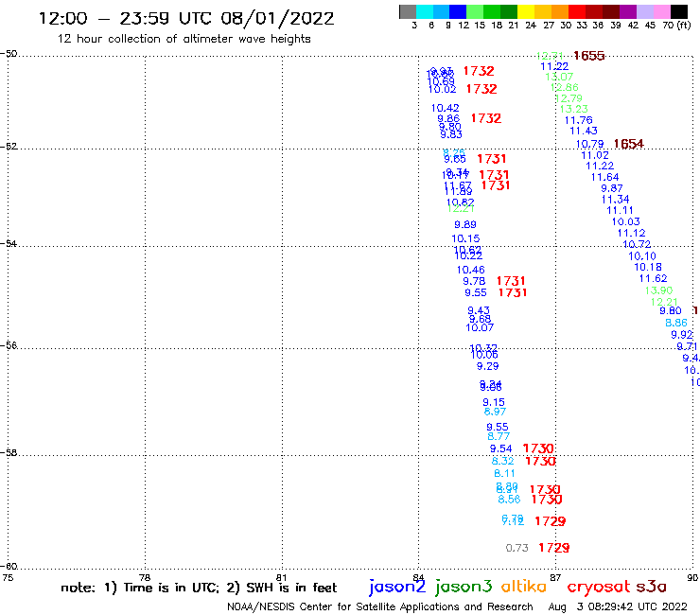
Task: Click wave height value '11.11'
Action: [x=620, y=210]
